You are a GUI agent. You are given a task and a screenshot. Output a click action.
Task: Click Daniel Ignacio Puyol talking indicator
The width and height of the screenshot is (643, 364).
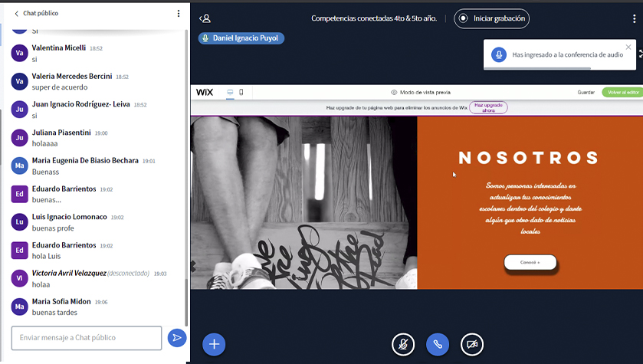[241, 38]
